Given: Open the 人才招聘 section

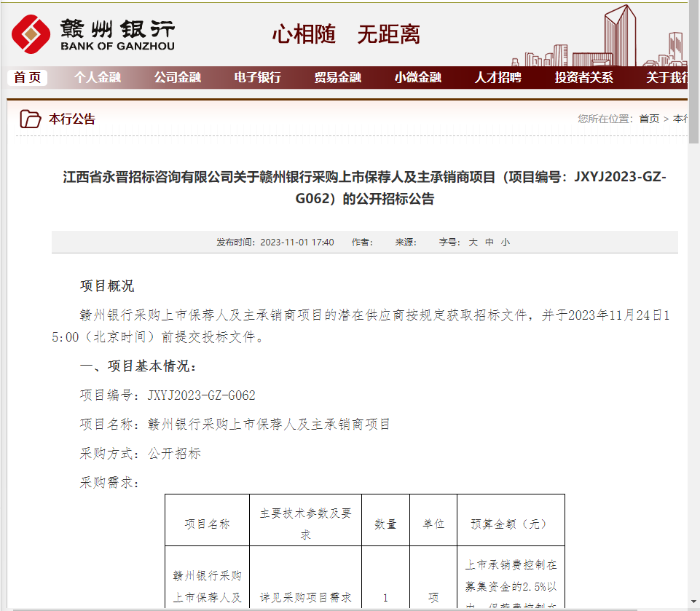Looking at the screenshot, I should click(498, 79).
